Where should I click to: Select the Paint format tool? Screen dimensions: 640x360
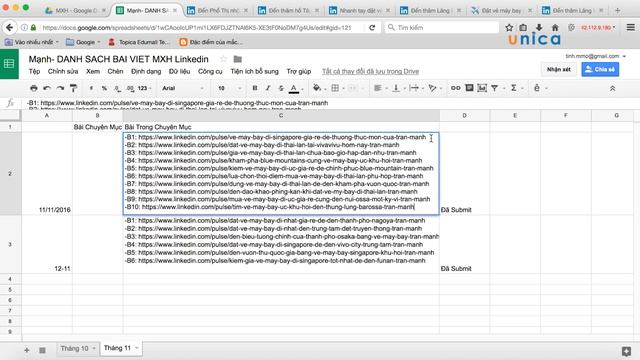tap(73, 88)
